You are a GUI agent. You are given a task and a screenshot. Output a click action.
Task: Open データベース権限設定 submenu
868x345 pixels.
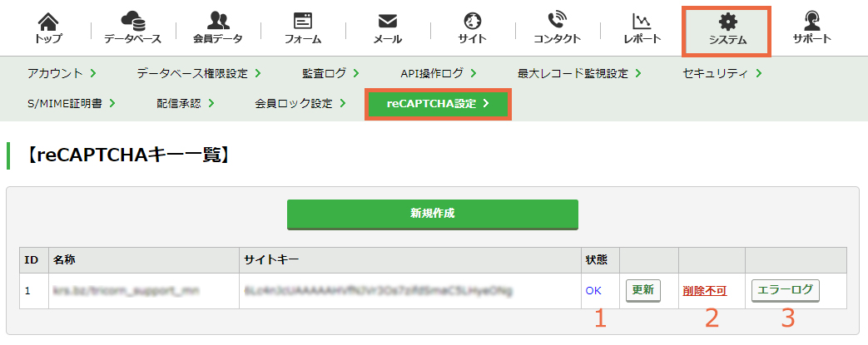click(x=199, y=73)
